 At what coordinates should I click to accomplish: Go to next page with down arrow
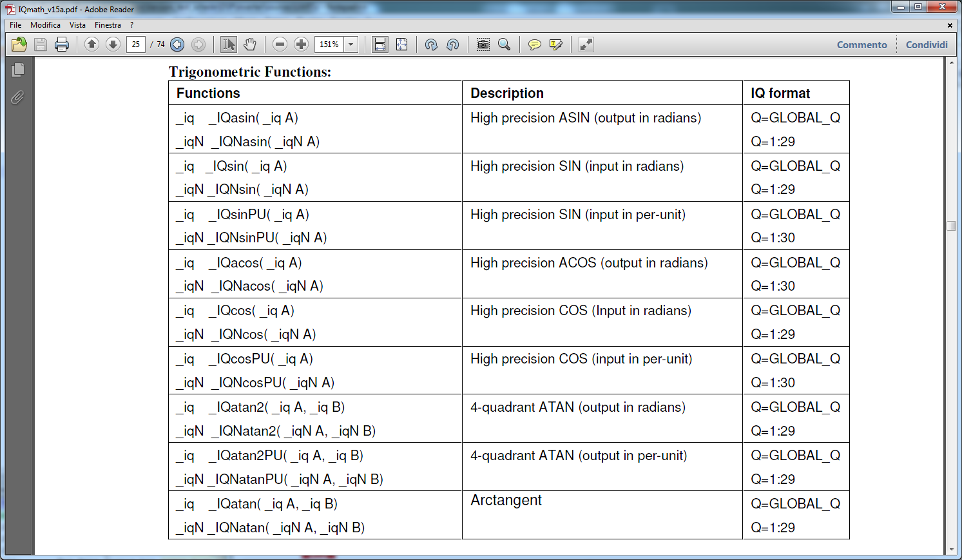pos(113,44)
